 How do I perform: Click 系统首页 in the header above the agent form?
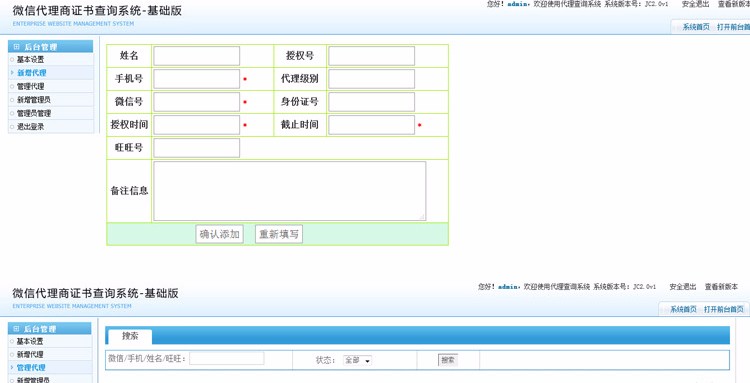[x=696, y=27]
